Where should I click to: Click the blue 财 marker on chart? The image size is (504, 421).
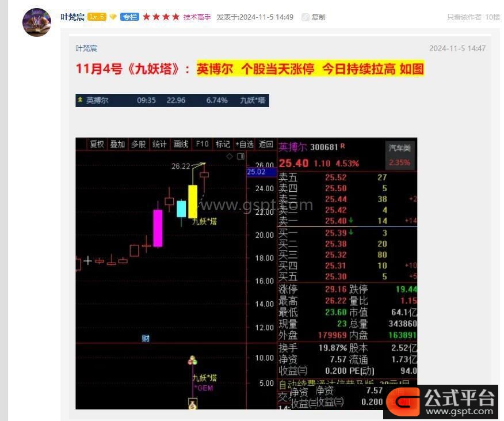146,338
